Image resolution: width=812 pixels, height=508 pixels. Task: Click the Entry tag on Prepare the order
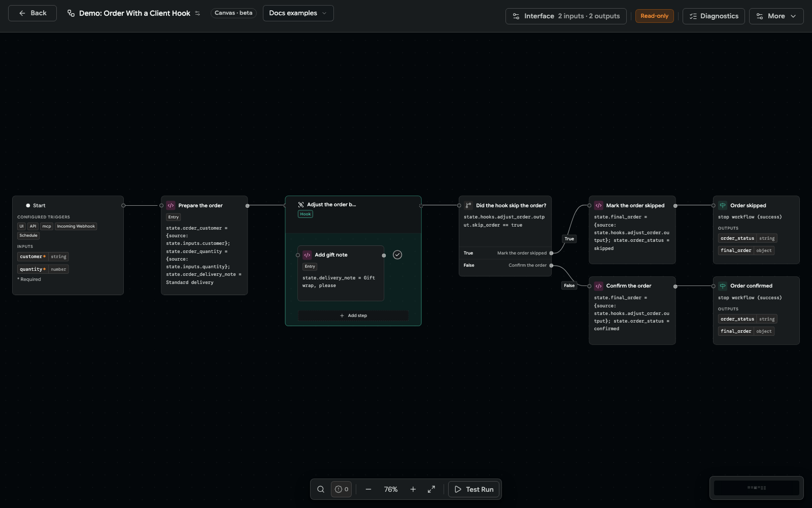pos(174,217)
